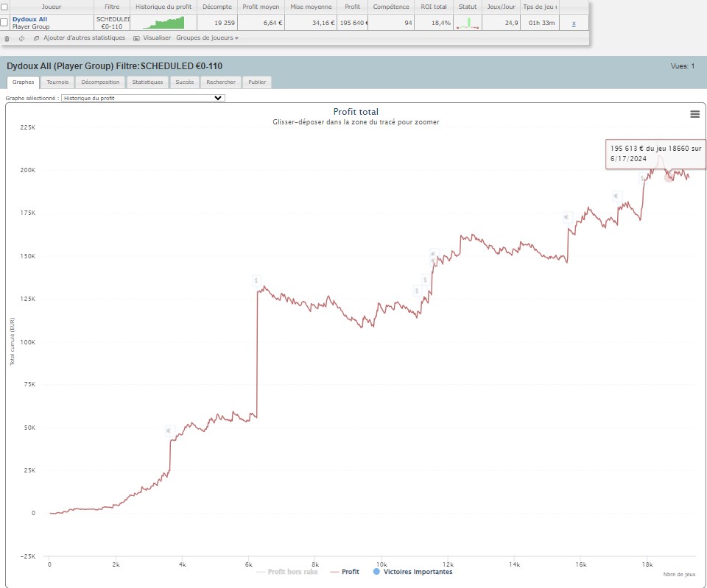Tick the checkbox for Dydoux All row
This screenshot has height=588, width=707.
click(x=4, y=22)
